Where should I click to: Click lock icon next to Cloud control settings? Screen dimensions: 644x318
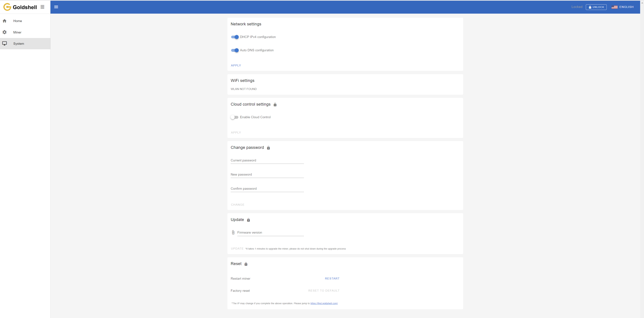tap(275, 104)
